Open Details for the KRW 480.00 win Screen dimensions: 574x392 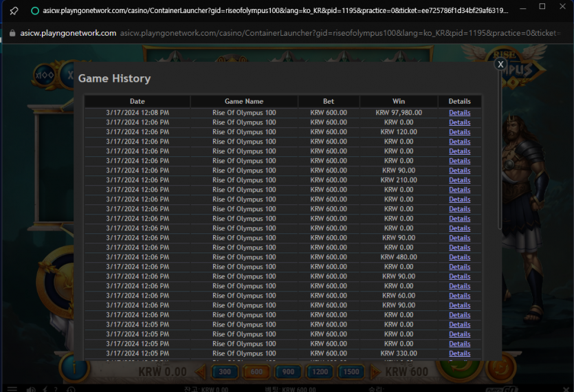(x=459, y=257)
